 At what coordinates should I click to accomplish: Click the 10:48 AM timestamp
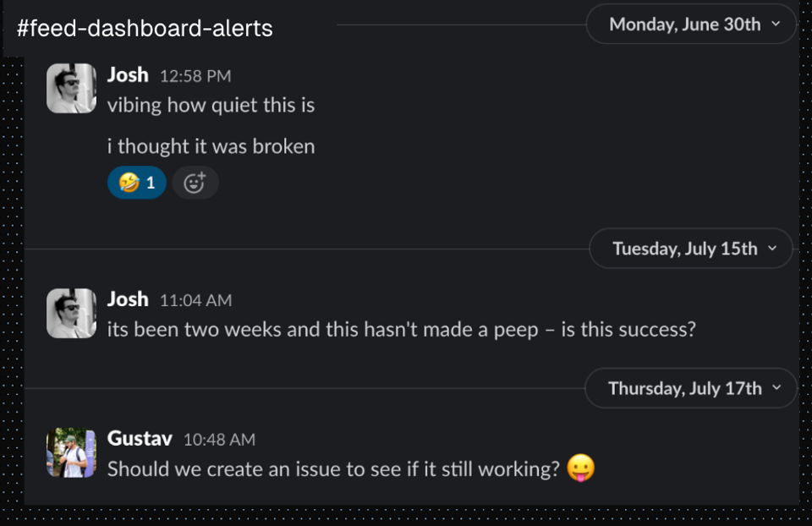point(220,440)
